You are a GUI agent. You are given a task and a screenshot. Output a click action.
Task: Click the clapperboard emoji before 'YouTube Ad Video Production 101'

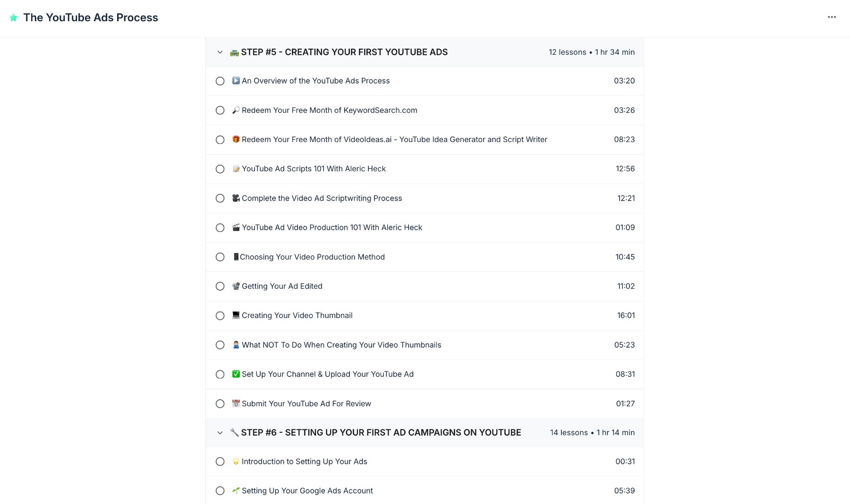[x=236, y=227]
